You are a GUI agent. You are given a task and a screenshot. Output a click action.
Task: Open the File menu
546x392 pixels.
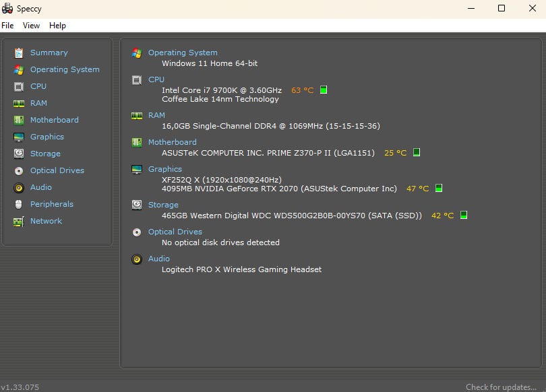[x=7, y=26]
